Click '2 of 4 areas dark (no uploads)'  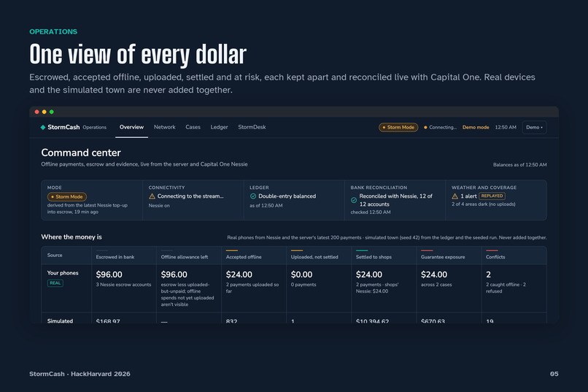(484, 204)
